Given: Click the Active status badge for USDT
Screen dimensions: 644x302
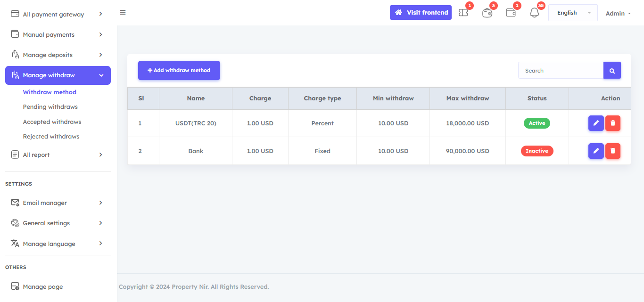Looking at the screenshot, I should 537,123.
